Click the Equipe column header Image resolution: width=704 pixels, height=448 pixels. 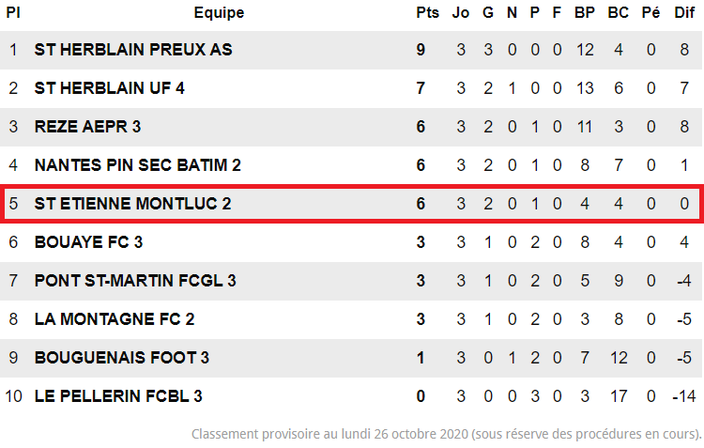[219, 13]
